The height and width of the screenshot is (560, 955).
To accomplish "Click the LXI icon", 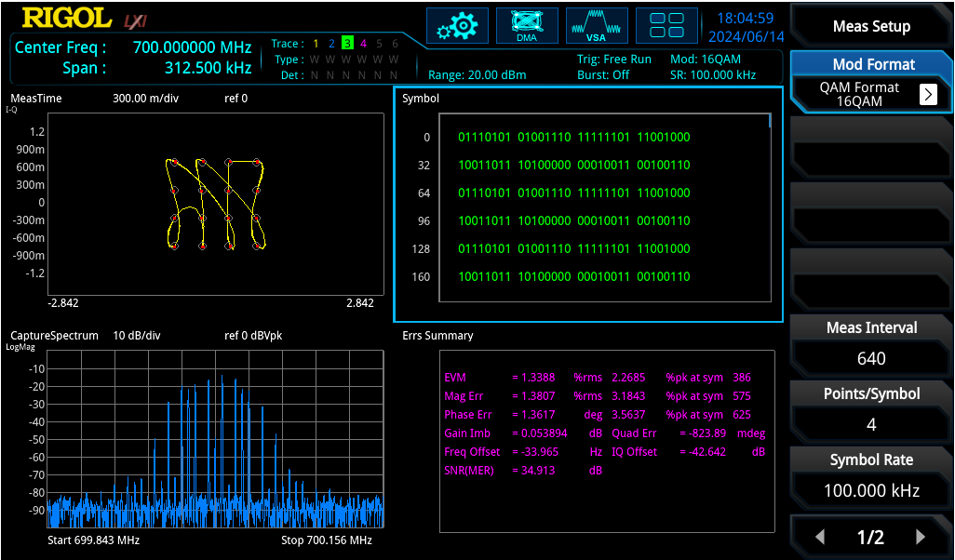I will pos(135,22).
